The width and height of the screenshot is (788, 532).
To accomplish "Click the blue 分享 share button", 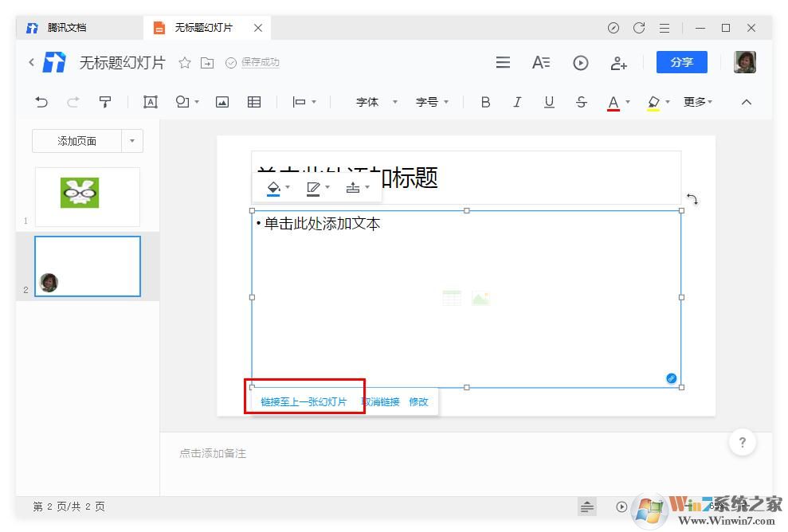I will pos(681,62).
